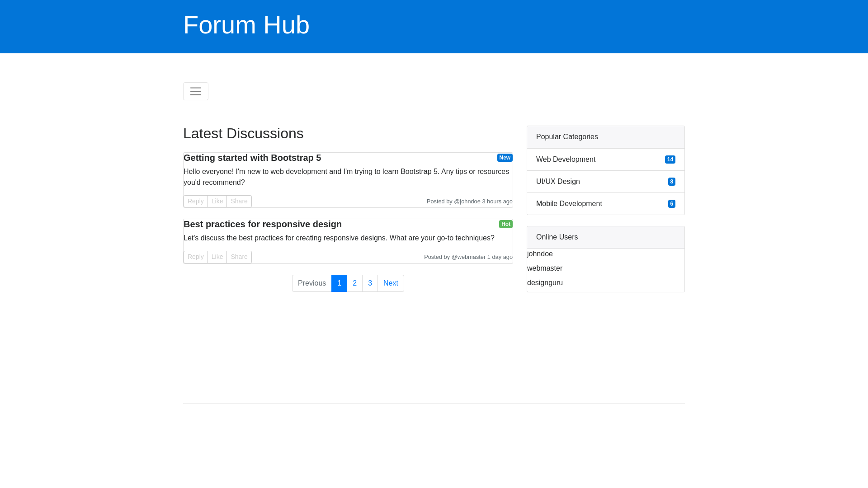Screen dimensions: 868x488
Task: Open online user designguru
Action: tap(545, 283)
